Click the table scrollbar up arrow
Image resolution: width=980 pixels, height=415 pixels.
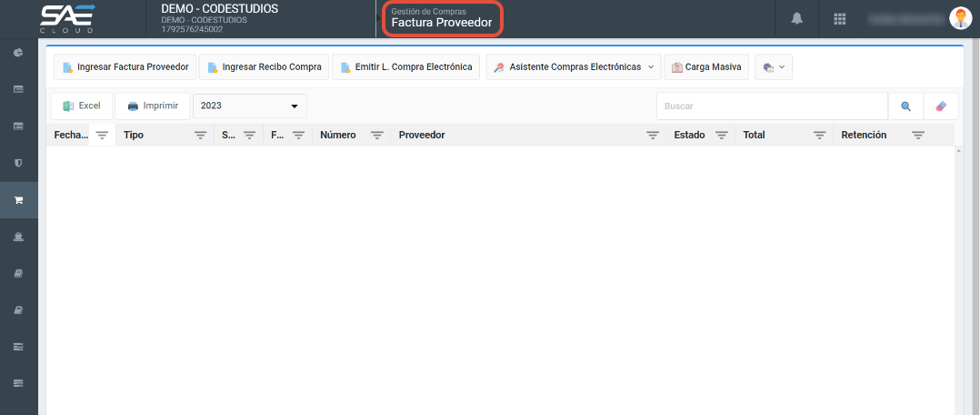click(x=959, y=151)
